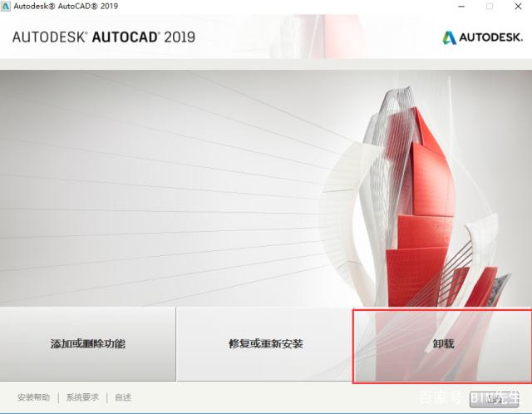Click the AutoCAD app icon in title bar
This screenshot has height=414, width=532.
click(6, 6)
